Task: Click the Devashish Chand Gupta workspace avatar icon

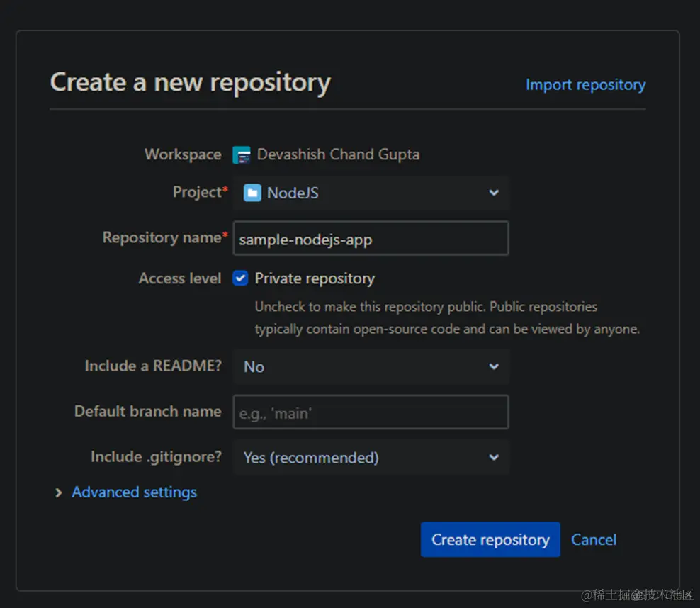Action: (x=242, y=155)
